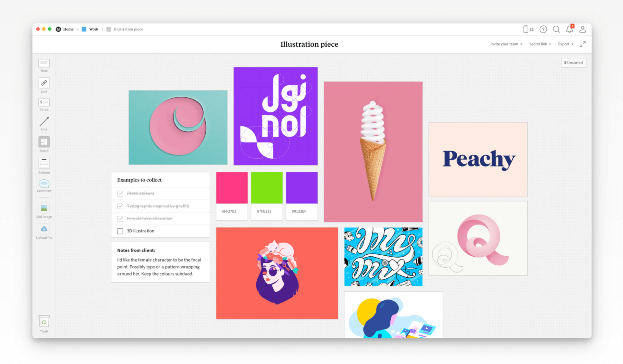This screenshot has width=623, height=364.
Task: Select the #7FE312 green color swatch
Action: click(x=266, y=188)
